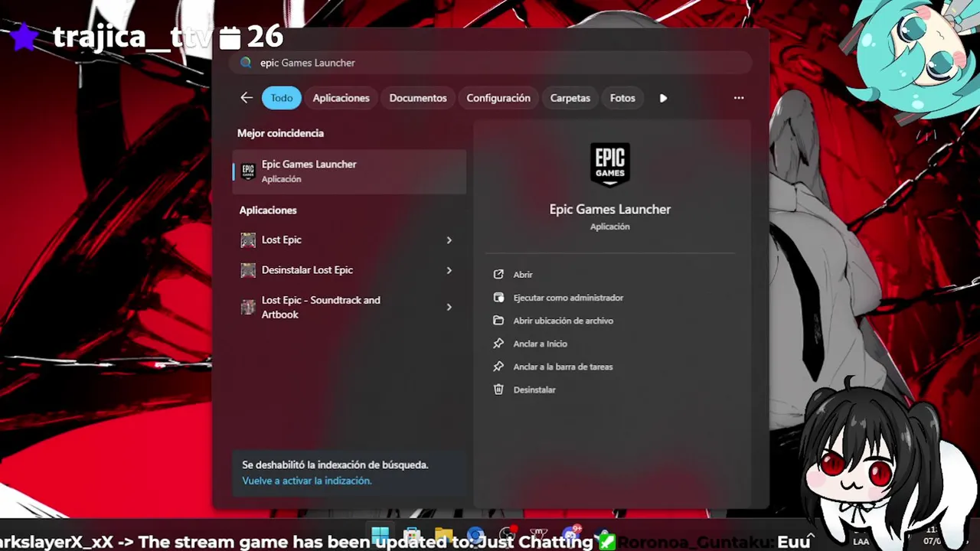
Task: Expand Desinstalar Lost Epic chevron
Action: click(x=449, y=270)
